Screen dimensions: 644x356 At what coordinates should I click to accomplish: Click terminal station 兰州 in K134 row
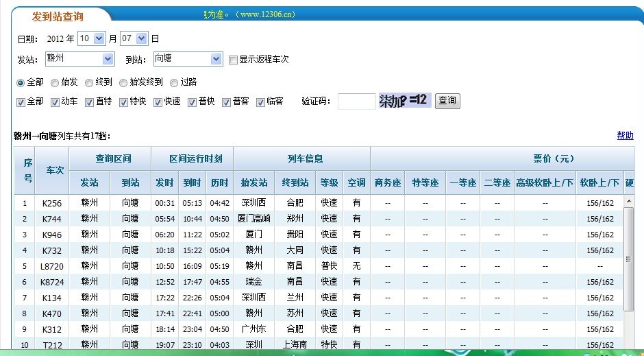click(295, 297)
